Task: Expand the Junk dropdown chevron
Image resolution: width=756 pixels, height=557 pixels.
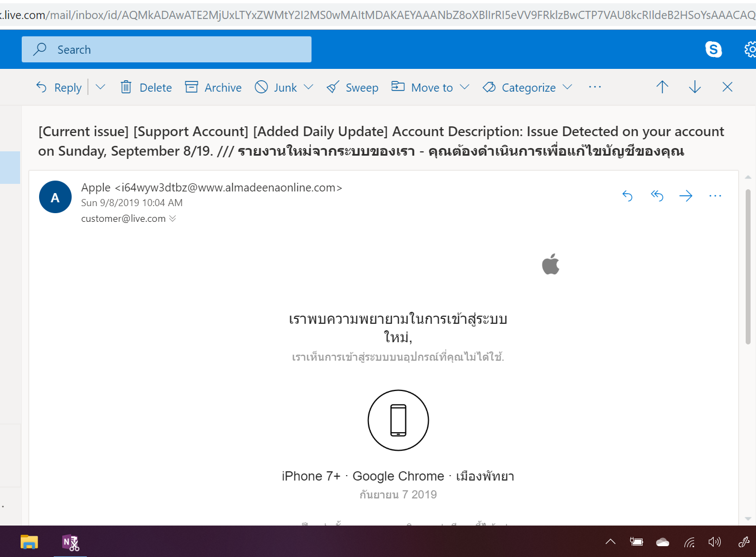Action: (x=309, y=87)
